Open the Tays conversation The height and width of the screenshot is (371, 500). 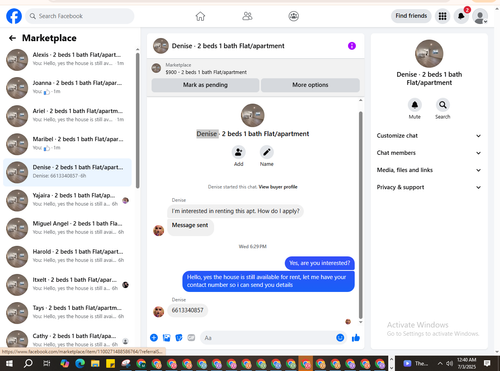[68, 313]
